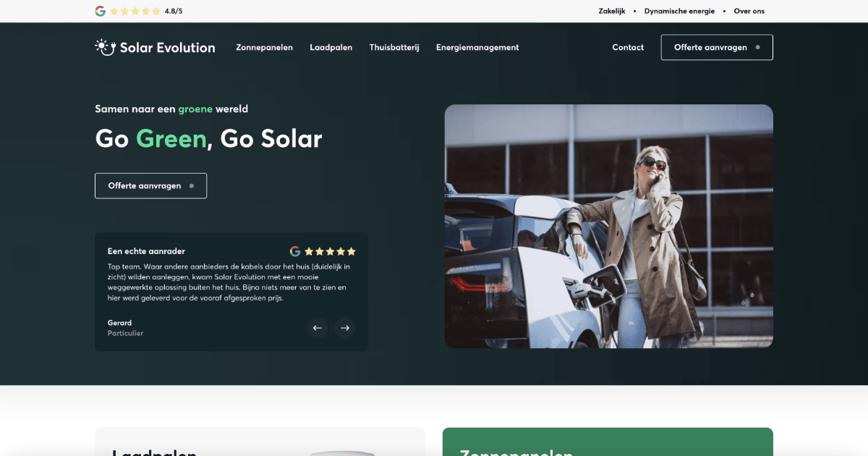Open the Laadpalen navigation item
This screenshot has height=456, width=868.
coord(331,47)
